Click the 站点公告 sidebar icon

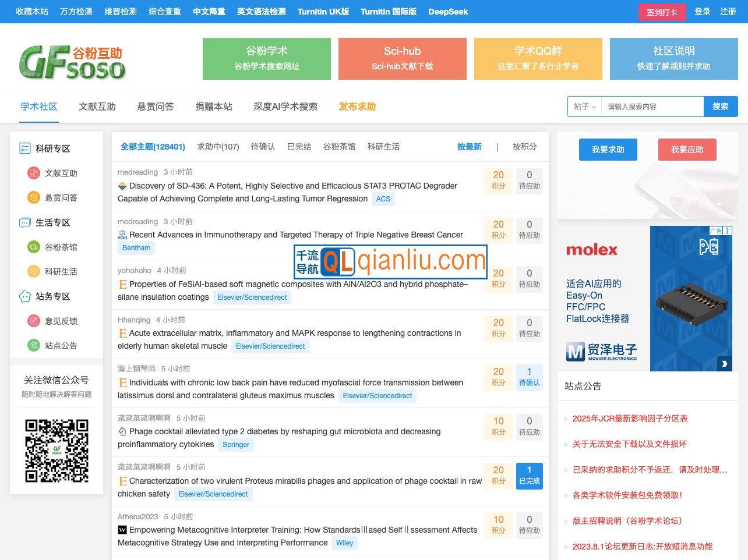tap(34, 346)
